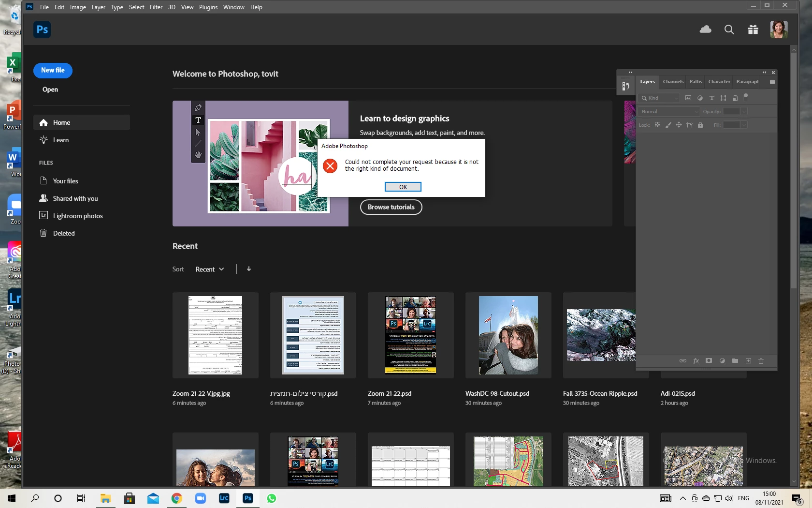Screen dimensions: 812x508
Task: Open the Normal blend mode dropdown
Action: (x=669, y=111)
